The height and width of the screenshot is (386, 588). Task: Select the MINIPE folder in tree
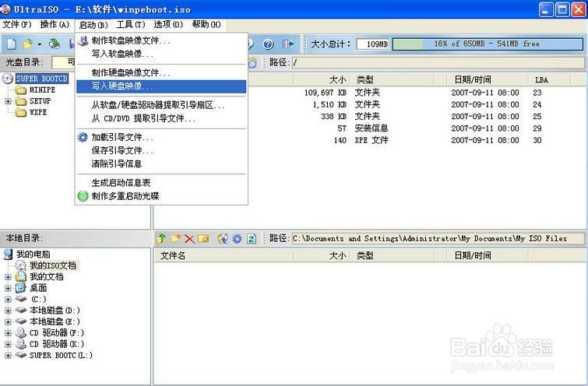click(42, 90)
